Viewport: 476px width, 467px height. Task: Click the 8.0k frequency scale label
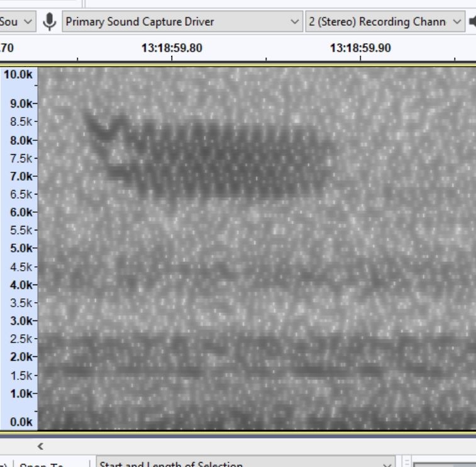(21, 140)
